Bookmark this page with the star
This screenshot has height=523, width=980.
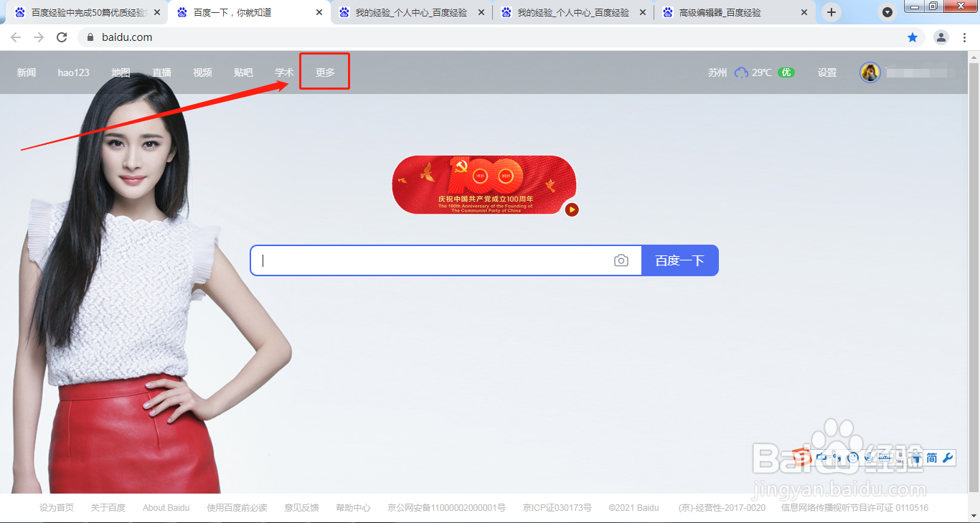point(913,37)
